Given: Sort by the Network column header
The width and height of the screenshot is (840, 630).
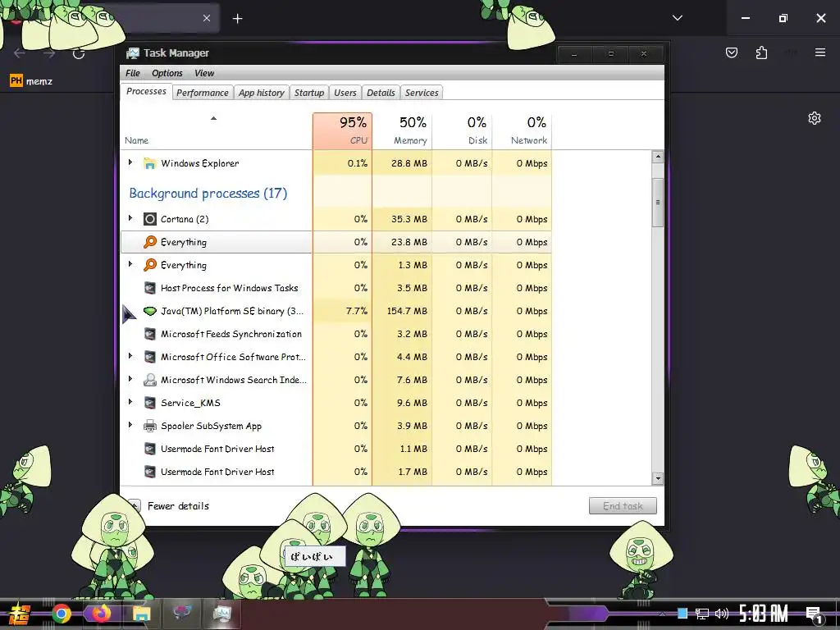Looking at the screenshot, I should (x=523, y=130).
